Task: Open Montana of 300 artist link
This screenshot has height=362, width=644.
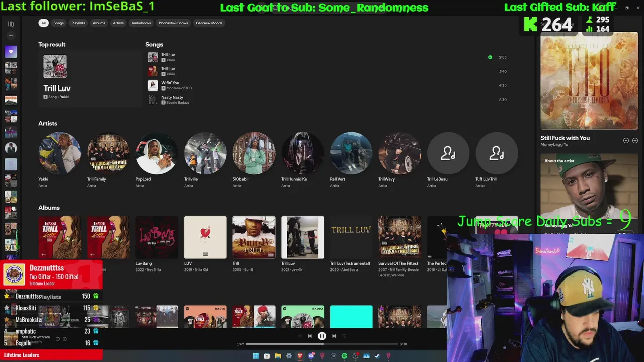Action: click(x=179, y=88)
